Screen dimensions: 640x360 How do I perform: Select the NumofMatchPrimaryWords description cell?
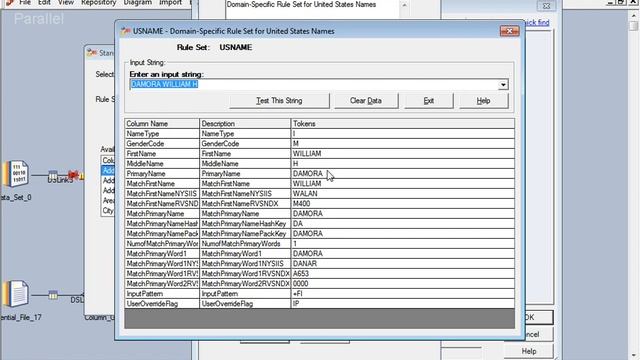pos(245,244)
